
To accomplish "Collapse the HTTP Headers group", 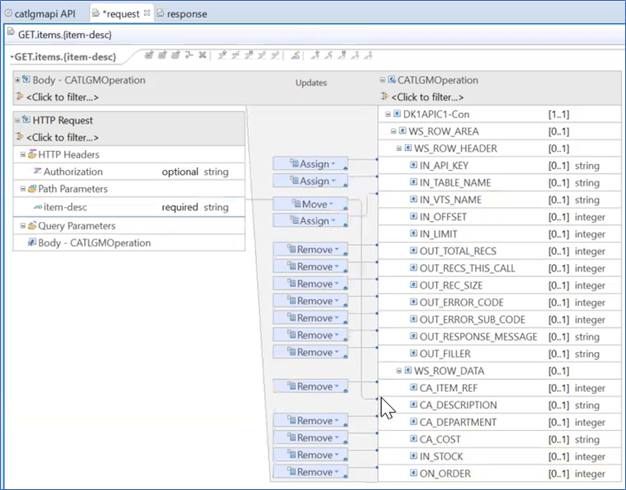I will tap(23, 155).
